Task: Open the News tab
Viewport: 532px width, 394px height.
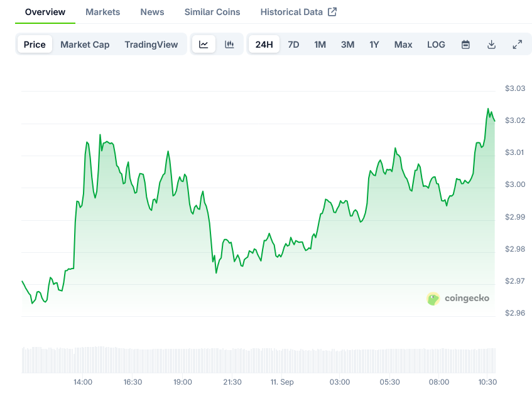Action: [x=152, y=12]
